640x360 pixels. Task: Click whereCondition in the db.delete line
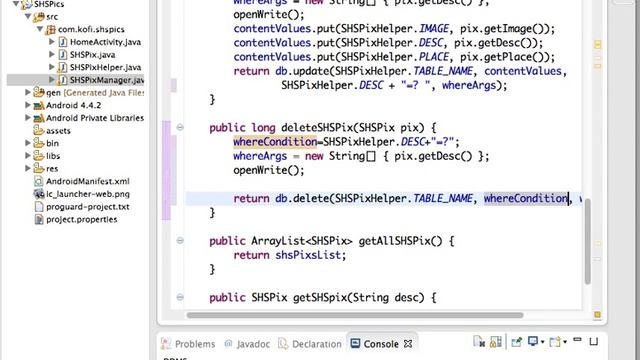pos(526,199)
